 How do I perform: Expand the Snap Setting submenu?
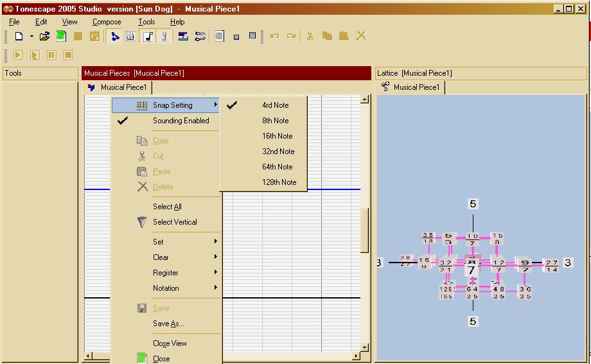coord(166,105)
